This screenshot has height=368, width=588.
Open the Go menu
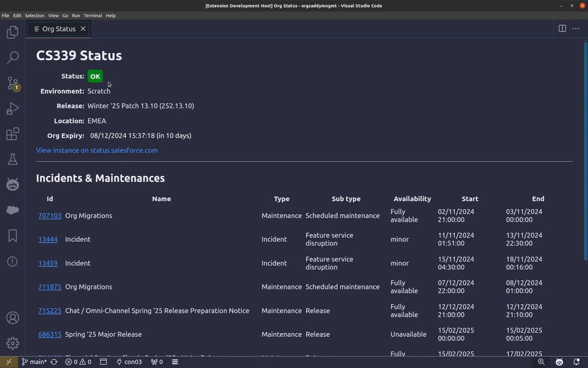click(x=65, y=16)
